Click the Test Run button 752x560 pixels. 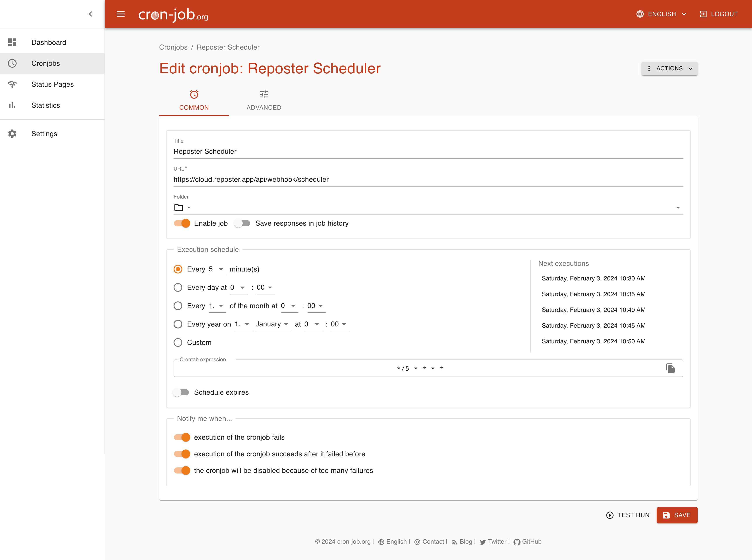pyautogui.click(x=628, y=515)
